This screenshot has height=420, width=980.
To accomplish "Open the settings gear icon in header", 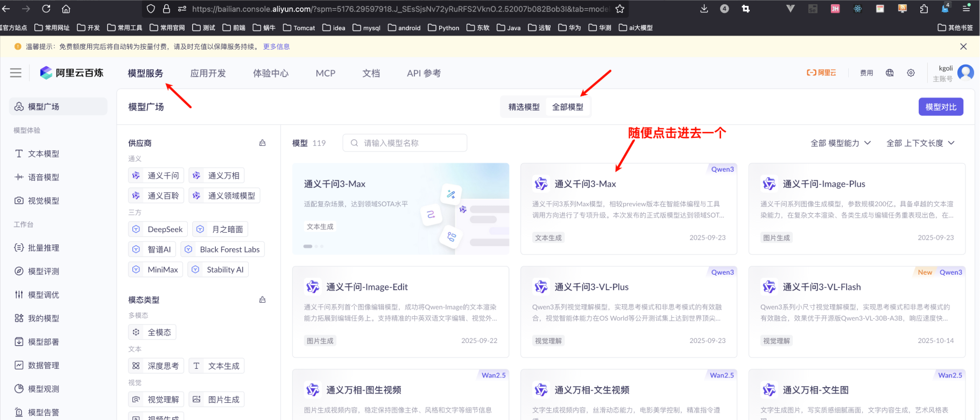I will click(x=911, y=73).
